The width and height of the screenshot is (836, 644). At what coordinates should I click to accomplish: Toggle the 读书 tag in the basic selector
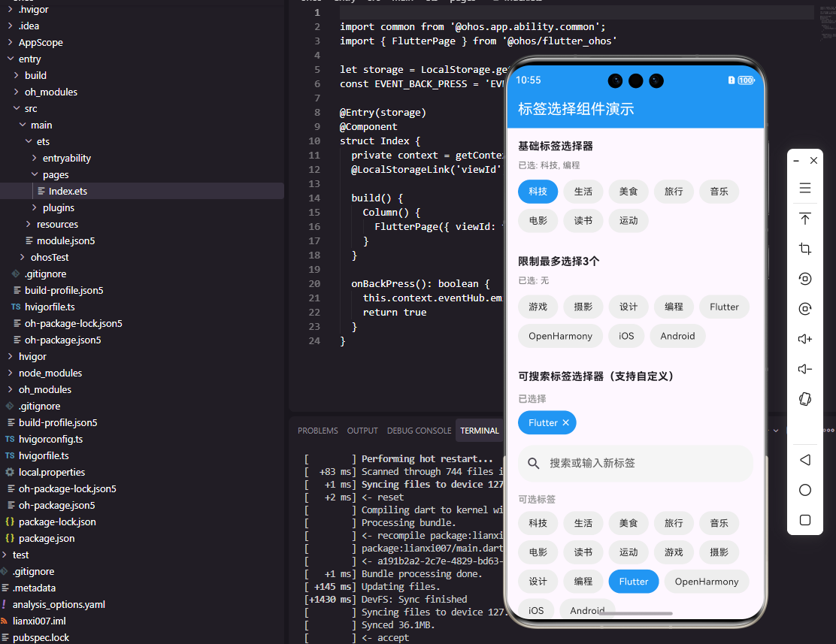(x=583, y=221)
